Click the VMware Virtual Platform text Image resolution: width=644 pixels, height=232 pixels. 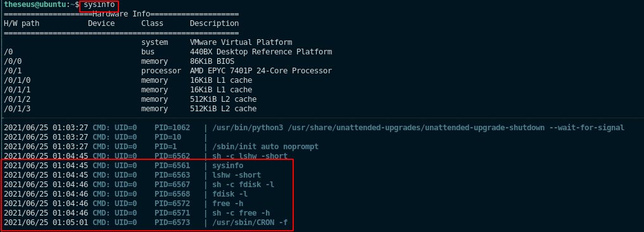click(x=241, y=42)
